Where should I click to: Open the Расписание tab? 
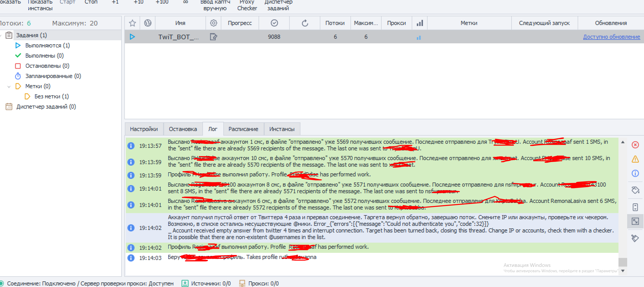[x=243, y=129]
